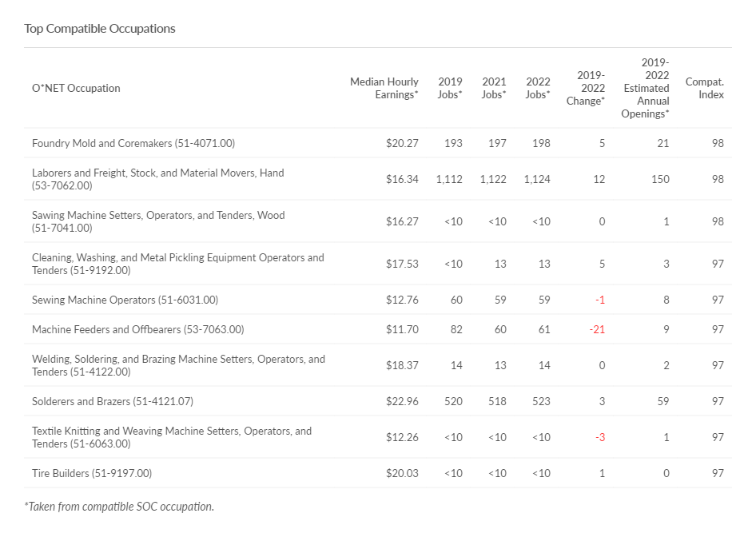Open the Foundry Mold and Coremakers occupation
Image resolution: width=756 pixels, height=537 pixels.
tap(133, 143)
